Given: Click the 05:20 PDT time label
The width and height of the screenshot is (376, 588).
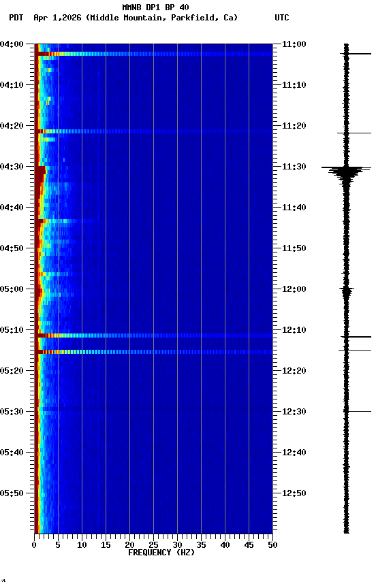Looking at the screenshot, I should pos(12,371).
